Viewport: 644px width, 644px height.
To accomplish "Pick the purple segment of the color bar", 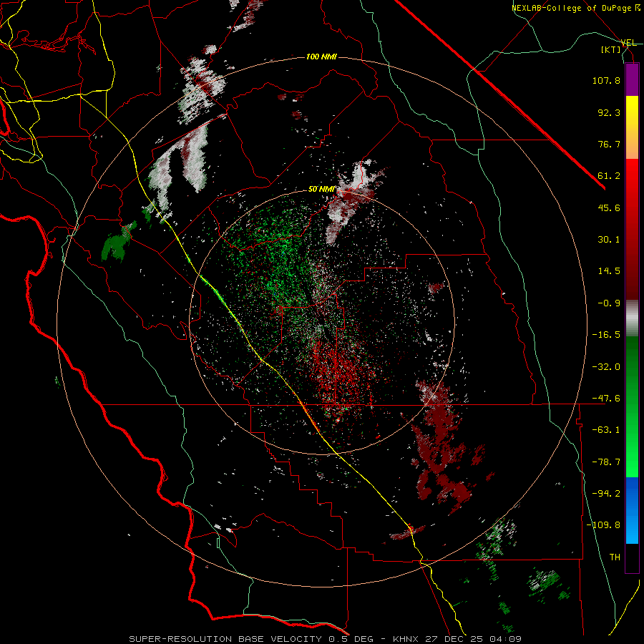I will point(632,79).
